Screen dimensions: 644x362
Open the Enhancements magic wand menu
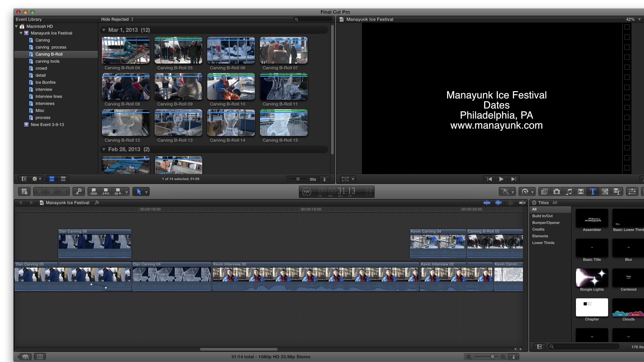tap(507, 192)
